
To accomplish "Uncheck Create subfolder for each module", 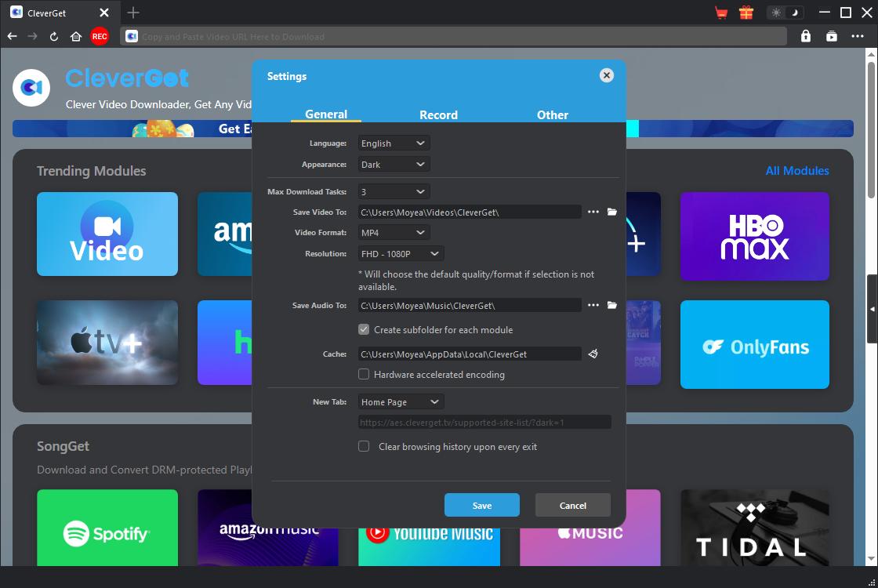I will pos(364,330).
